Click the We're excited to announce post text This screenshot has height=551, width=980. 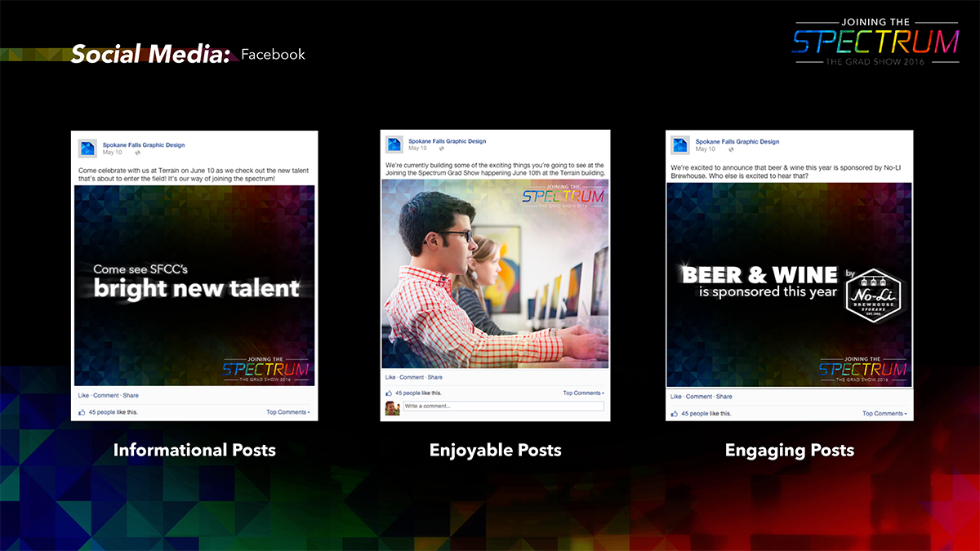784,171
